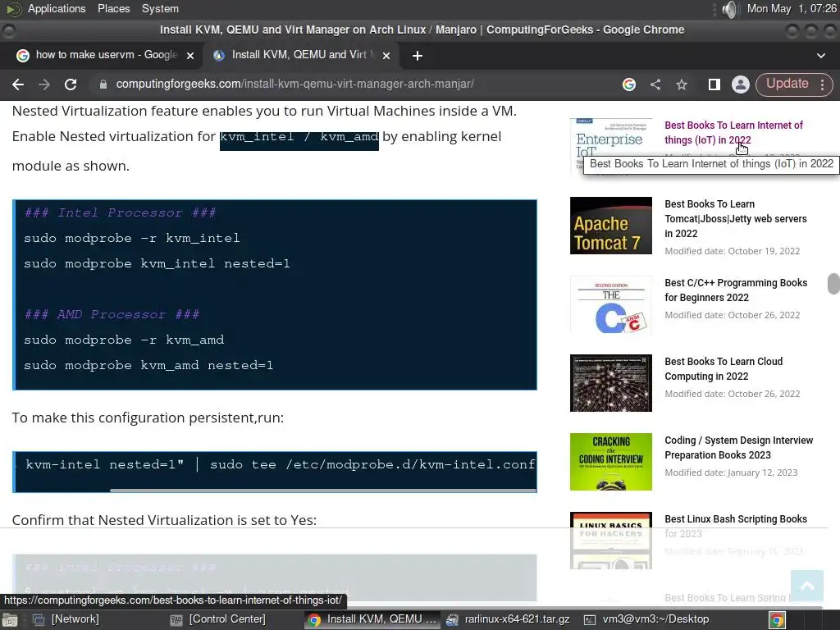Click 'sudo modprobe -r kvm_amd' line

(124, 340)
